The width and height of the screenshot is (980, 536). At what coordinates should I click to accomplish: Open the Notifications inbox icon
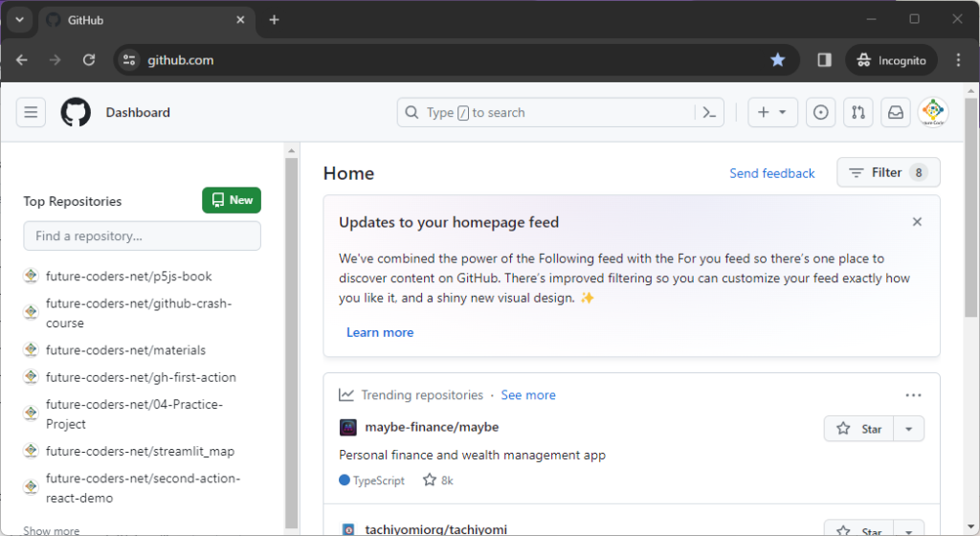tap(896, 112)
